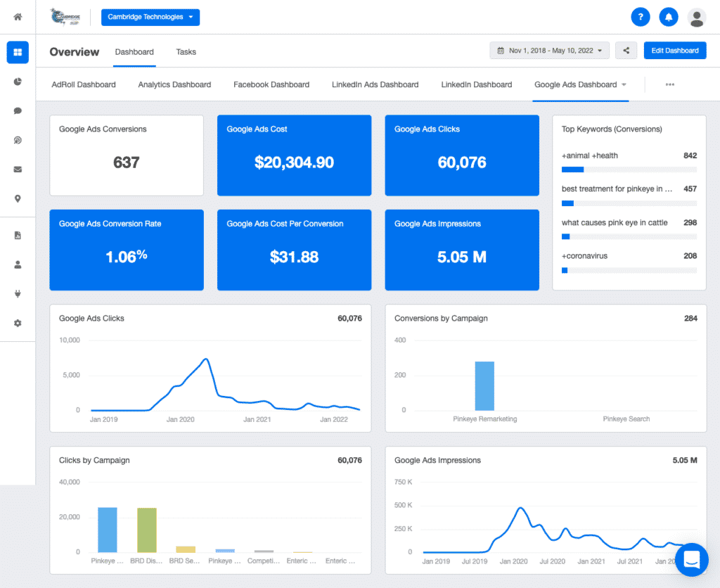The height and width of the screenshot is (588, 720).
Task: Open the live chat widget bubble
Action: (x=692, y=560)
